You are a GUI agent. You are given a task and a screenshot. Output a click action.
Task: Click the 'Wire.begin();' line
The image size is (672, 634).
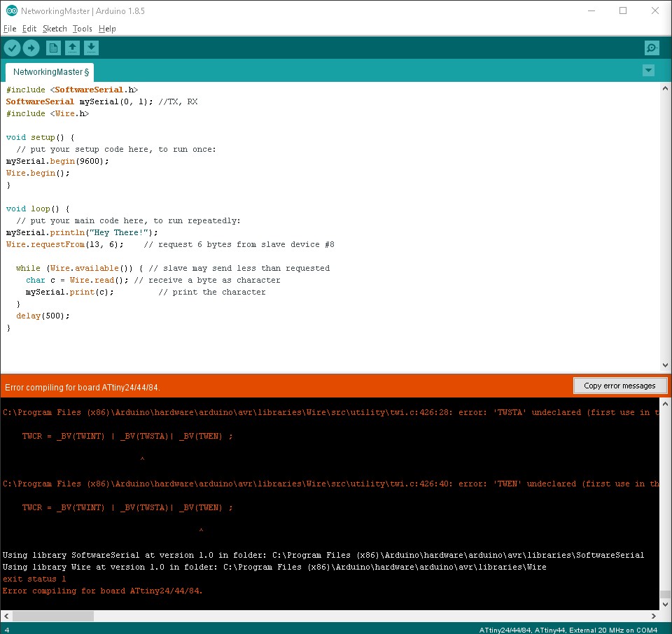point(38,173)
